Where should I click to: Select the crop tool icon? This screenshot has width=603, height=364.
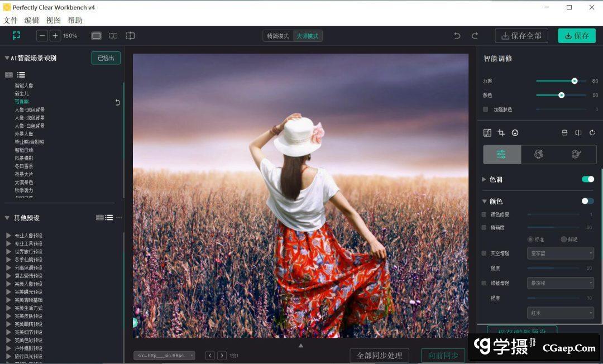(501, 133)
